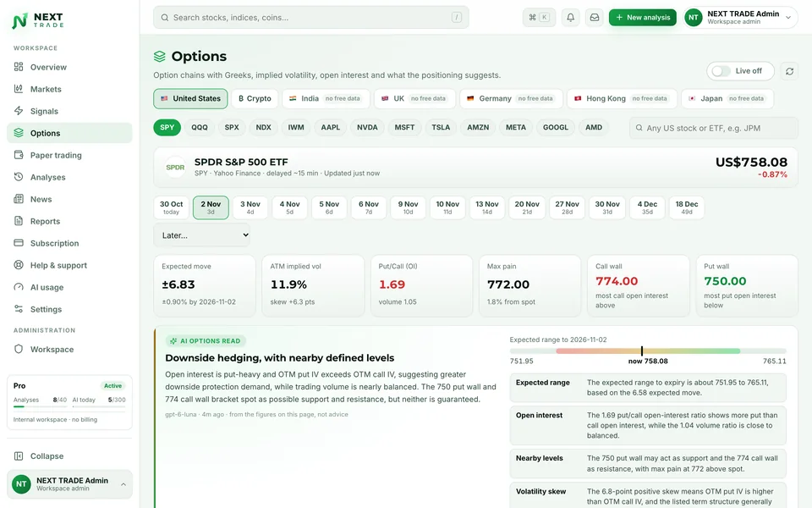Open Options in the sidebar
812x508 pixels.
[69, 133]
